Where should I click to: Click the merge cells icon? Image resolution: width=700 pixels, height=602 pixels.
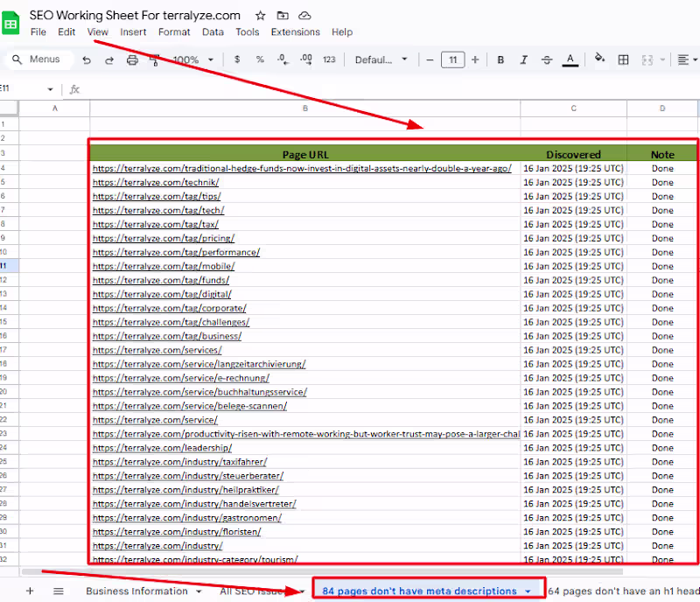647,59
